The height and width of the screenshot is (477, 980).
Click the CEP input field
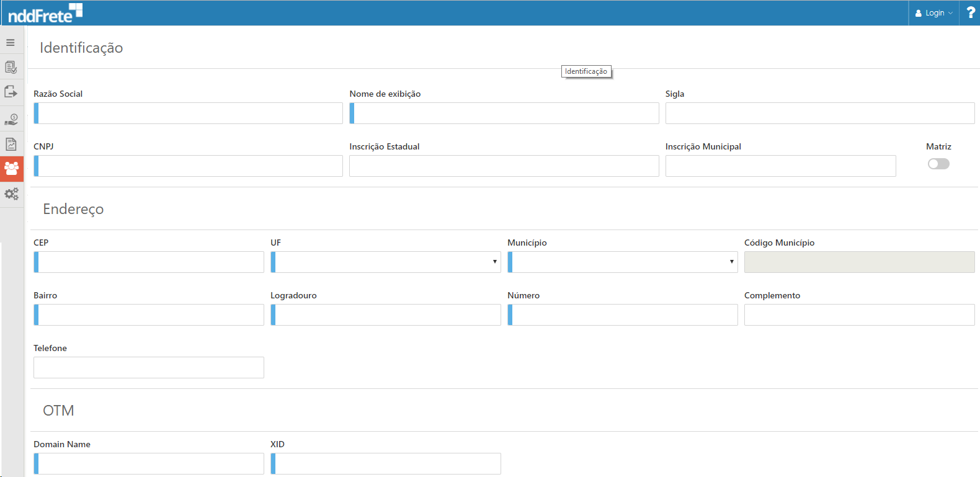(x=149, y=262)
